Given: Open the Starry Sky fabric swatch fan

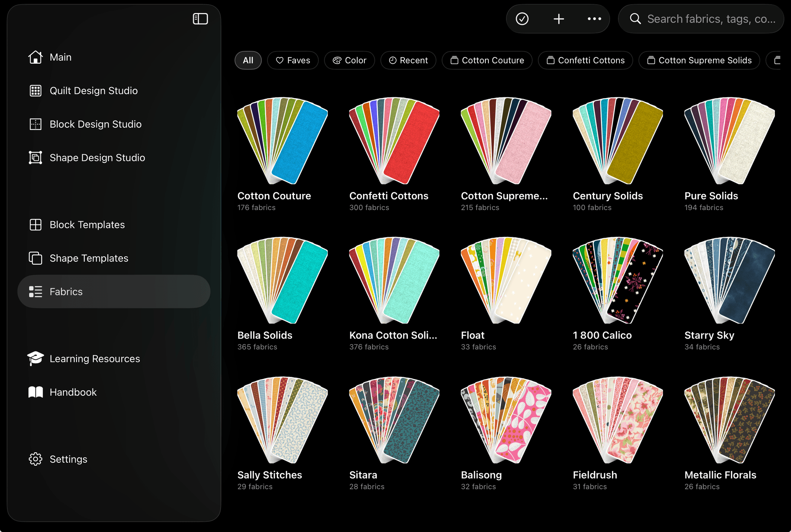Looking at the screenshot, I should click(x=730, y=280).
